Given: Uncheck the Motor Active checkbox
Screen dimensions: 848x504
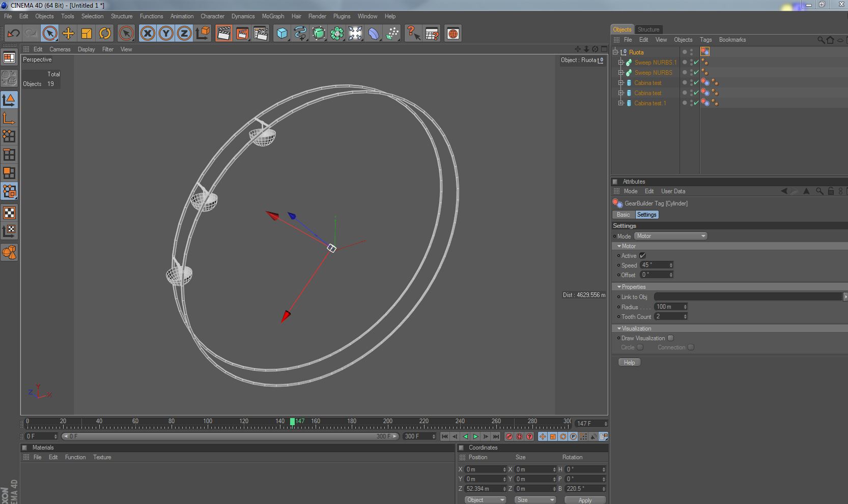Looking at the screenshot, I should click(x=642, y=256).
